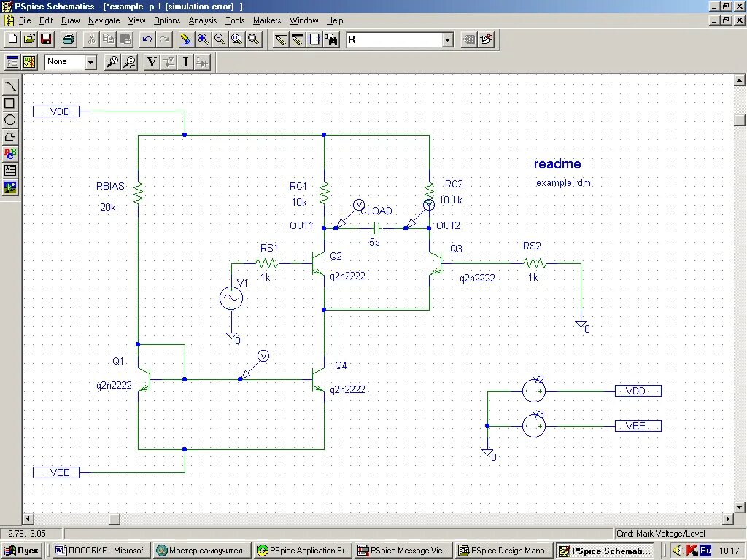
Task: Select the 10.1k value of RC2
Action: (450, 200)
